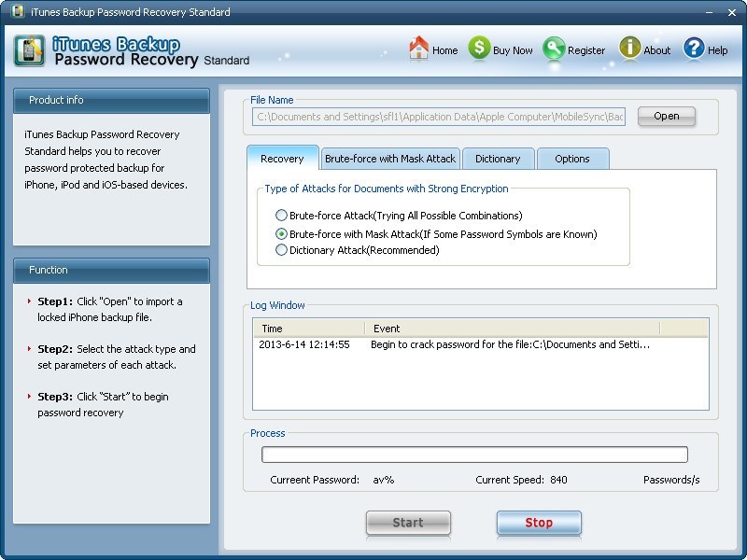The height and width of the screenshot is (560, 747).
Task: Open the Register link label
Action: (586, 50)
